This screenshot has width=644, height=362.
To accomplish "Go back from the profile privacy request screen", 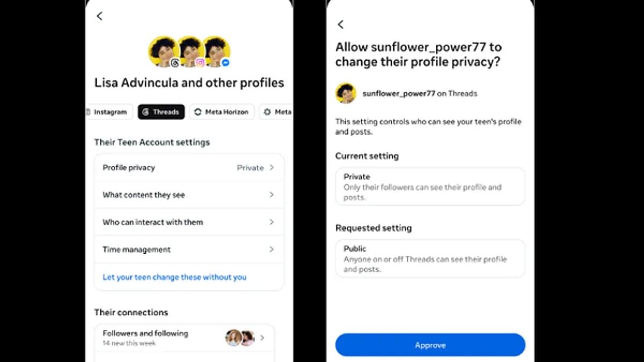I will coord(340,24).
